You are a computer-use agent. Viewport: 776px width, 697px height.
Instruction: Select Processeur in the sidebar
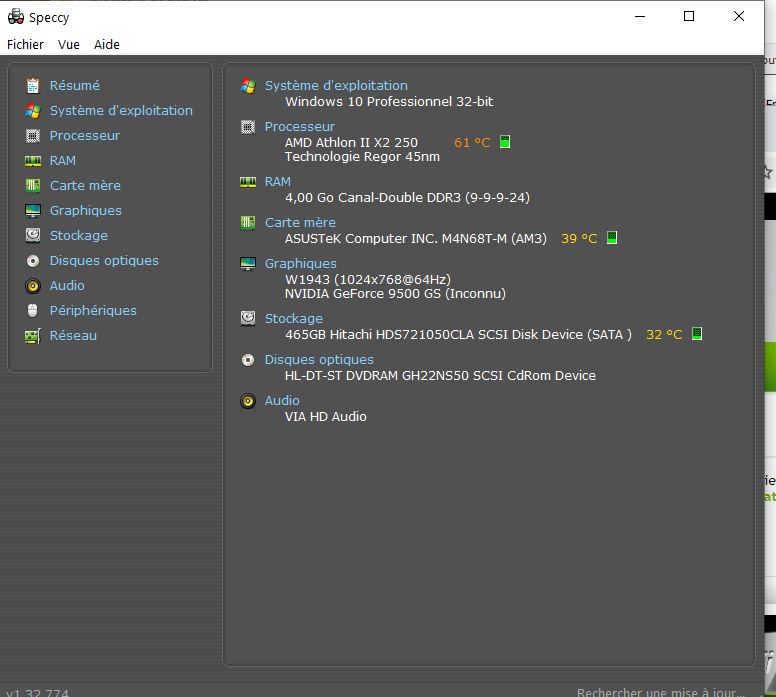coord(85,136)
